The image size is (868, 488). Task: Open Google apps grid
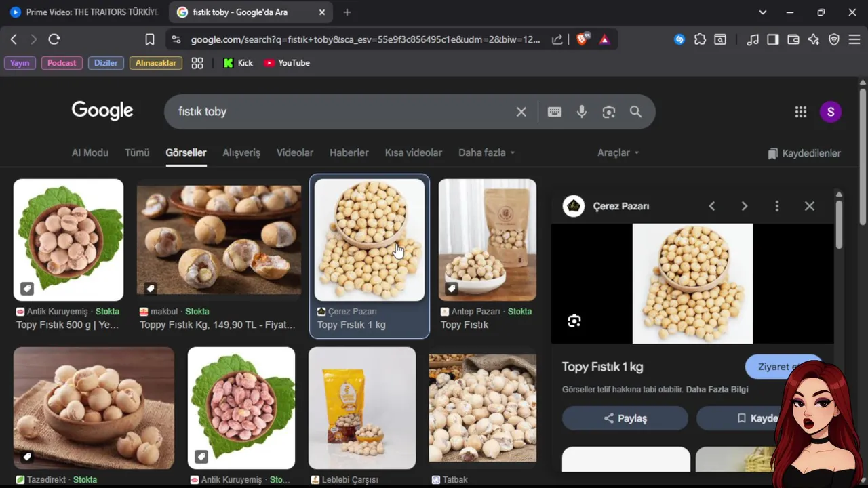[x=801, y=112]
